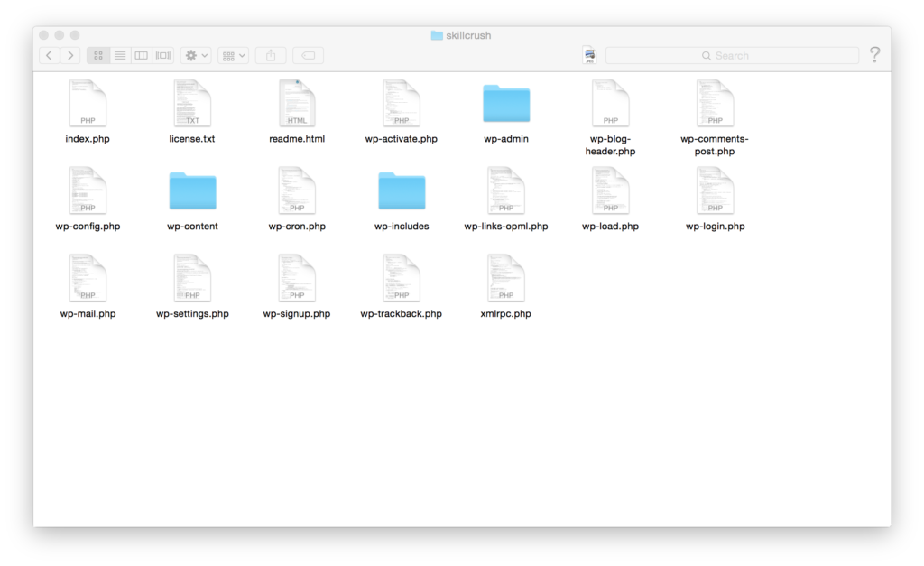Select the wp-login.php file
Viewport: 924px width, 566px height.
tap(715, 190)
